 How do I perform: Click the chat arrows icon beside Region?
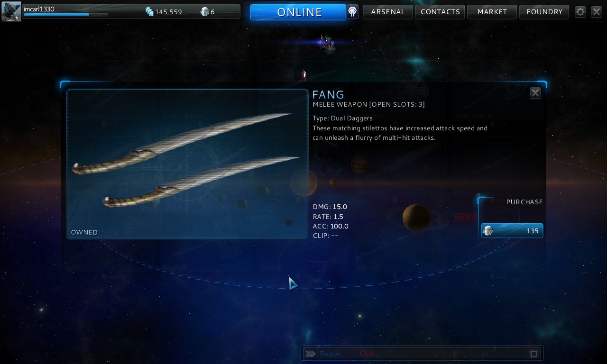(x=310, y=354)
